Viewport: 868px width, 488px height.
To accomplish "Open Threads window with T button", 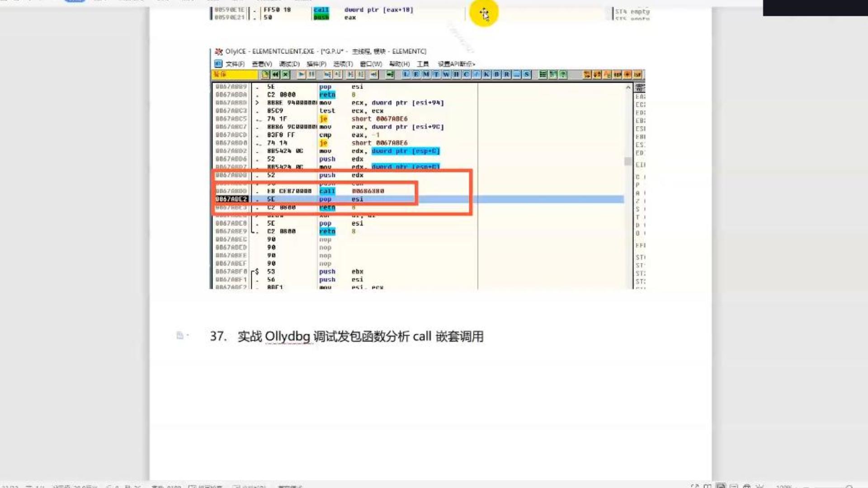I will (x=436, y=75).
